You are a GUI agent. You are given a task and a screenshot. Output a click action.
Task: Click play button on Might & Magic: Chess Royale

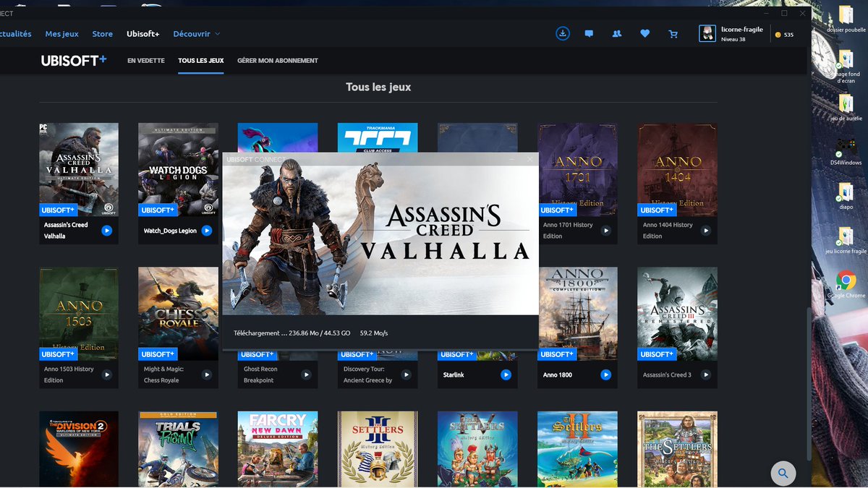click(206, 374)
